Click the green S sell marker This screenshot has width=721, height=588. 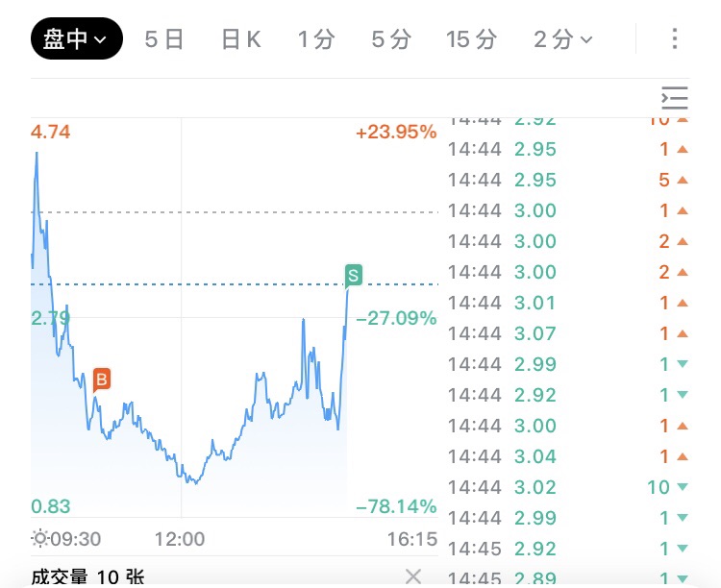[353, 276]
